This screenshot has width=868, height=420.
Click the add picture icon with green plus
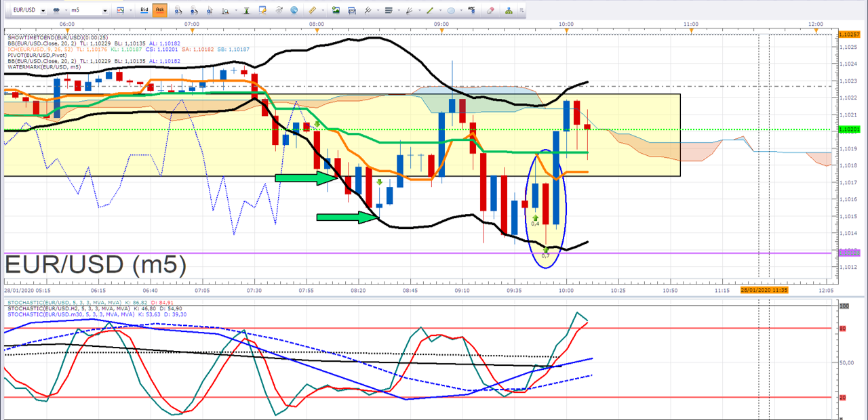(x=336, y=10)
